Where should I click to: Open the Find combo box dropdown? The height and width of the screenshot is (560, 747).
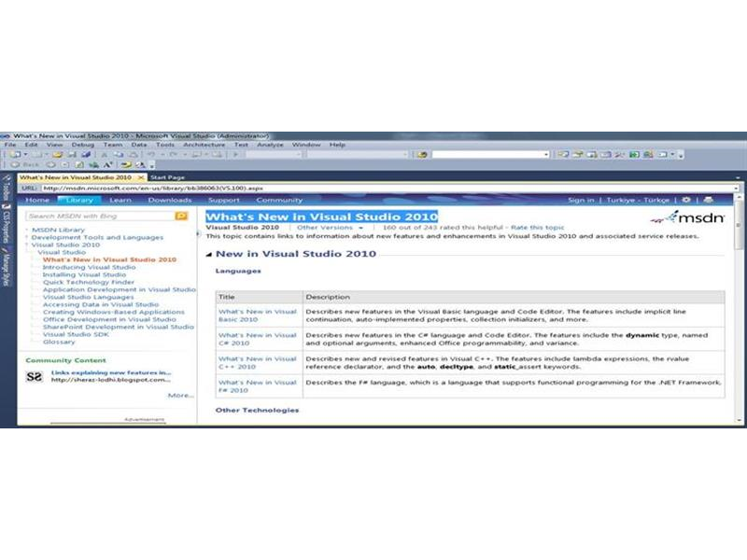(546, 155)
